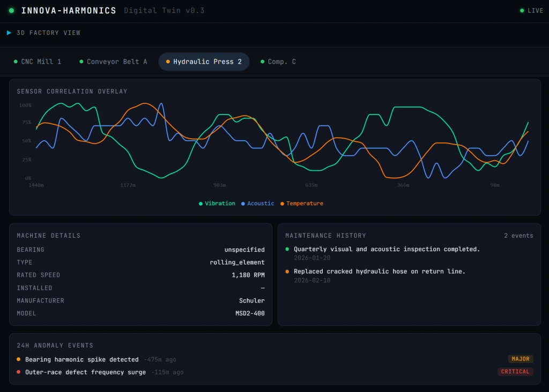Click the CRITICAL severity badge
The image size is (549, 392).
click(515, 371)
